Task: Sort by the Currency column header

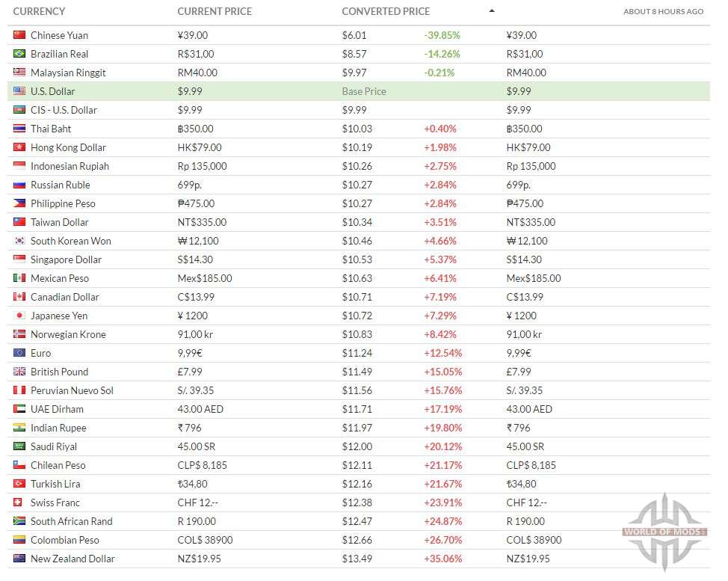Action: click(x=39, y=11)
